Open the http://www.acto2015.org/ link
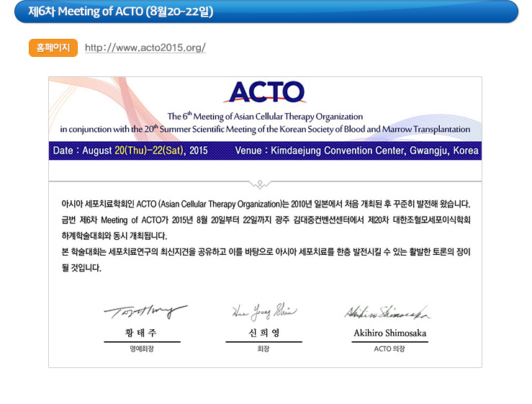Viewport: 532px width, 404px height. [145, 48]
